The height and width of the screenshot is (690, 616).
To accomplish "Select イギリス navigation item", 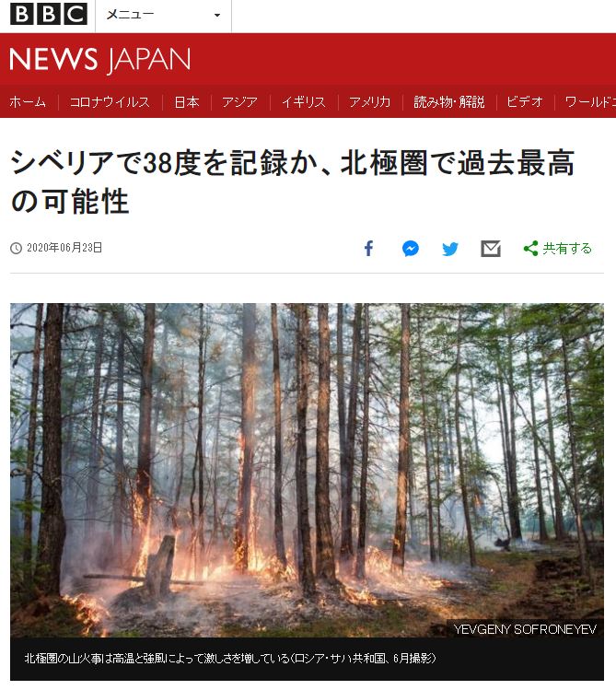I will click(x=304, y=102).
